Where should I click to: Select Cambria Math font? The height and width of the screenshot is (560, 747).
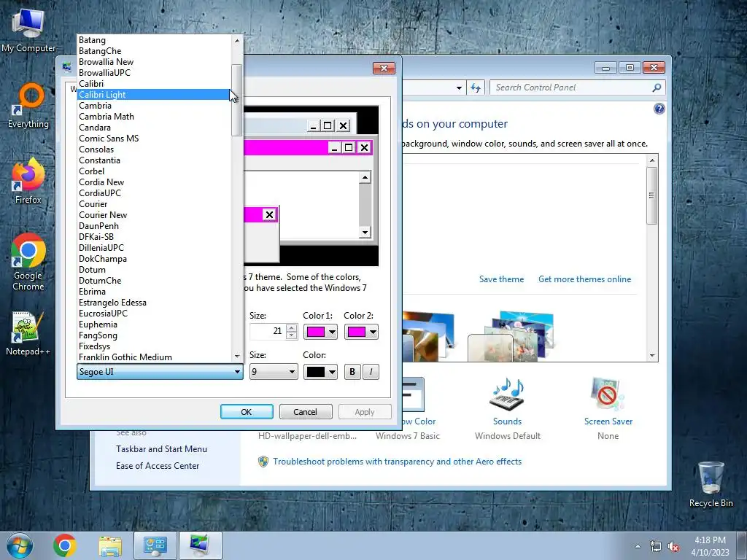pyautogui.click(x=153, y=117)
